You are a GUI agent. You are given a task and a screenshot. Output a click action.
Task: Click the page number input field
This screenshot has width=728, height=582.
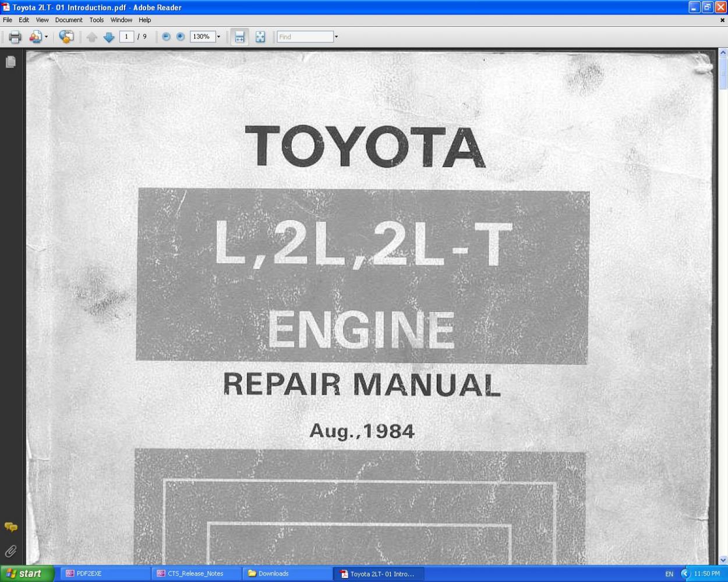(x=126, y=37)
